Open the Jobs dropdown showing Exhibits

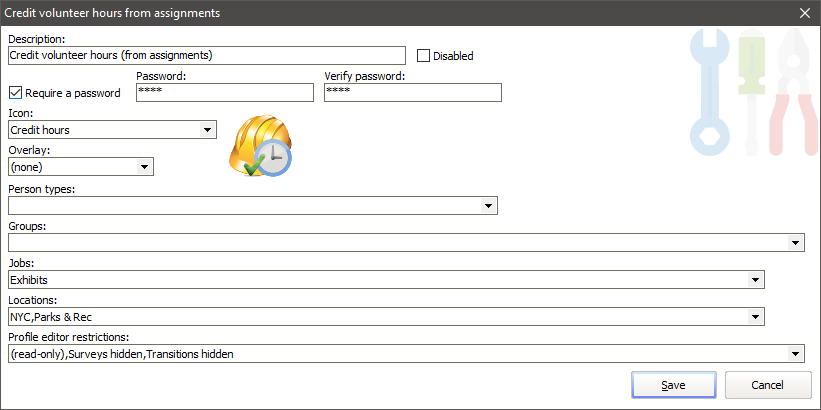pyautogui.click(x=755, y=280)
